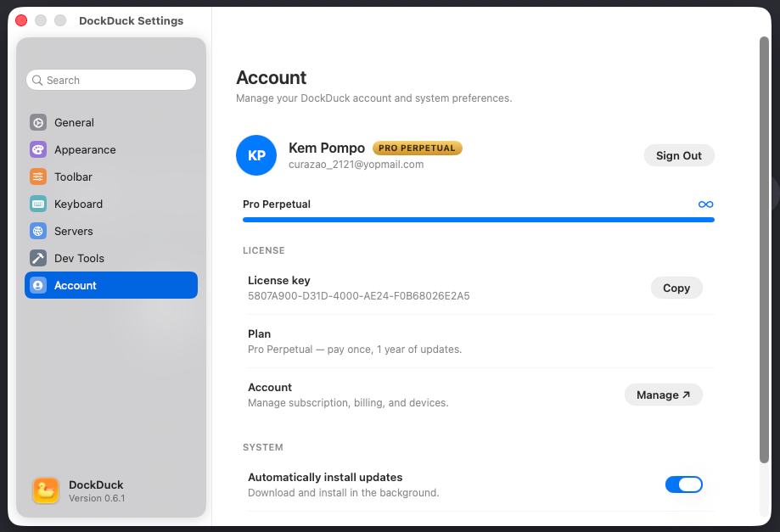Click the DockDuck Settings window title
The width and height of the screenshot is (780, 532).
pos(132,21)
